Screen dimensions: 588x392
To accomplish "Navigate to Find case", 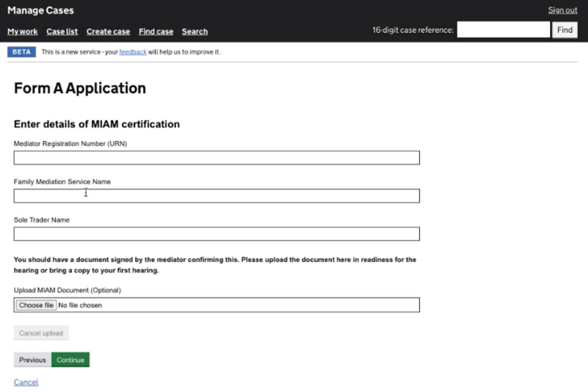I will 156,32.
